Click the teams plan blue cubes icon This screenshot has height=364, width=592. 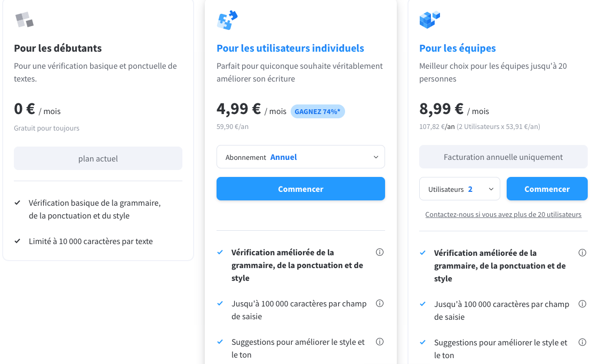click(429, 20)
